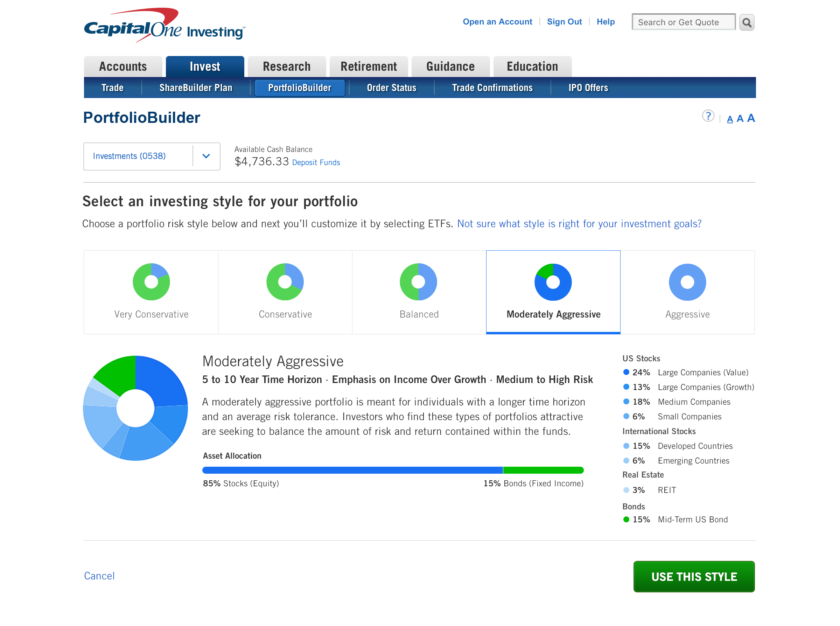Select the smallest text size A

(729, 119)
